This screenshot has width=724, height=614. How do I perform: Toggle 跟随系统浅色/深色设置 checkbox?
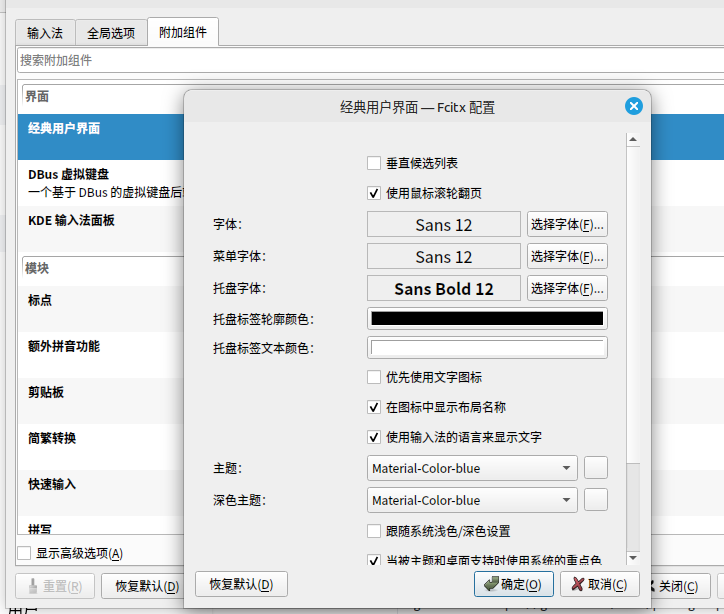(x=374, y=531)
